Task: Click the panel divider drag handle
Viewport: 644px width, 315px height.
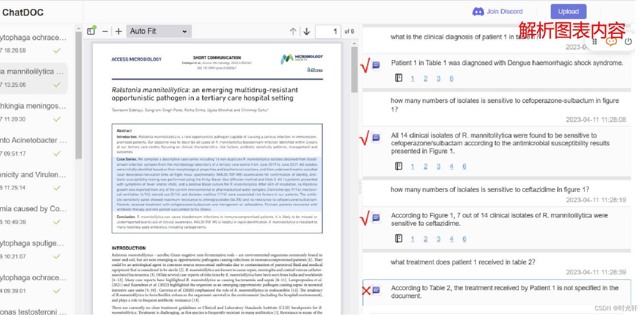Action: (x=360, y=187)
